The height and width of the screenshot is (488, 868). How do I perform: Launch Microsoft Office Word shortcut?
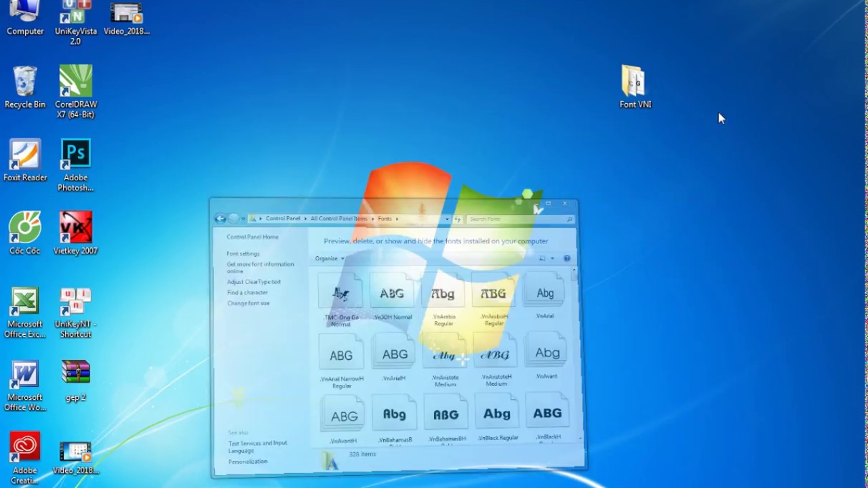click(x=25, y=386)
